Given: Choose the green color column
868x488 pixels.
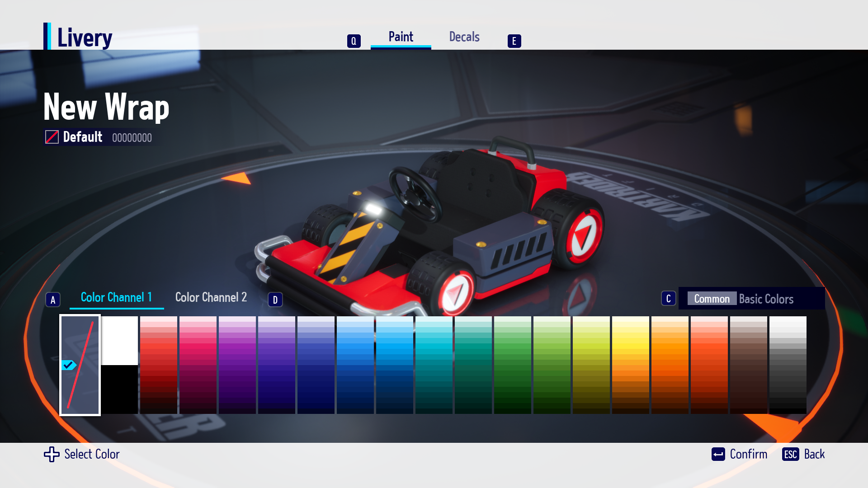Looking at the screenshot, I should [x=513, y=365].
